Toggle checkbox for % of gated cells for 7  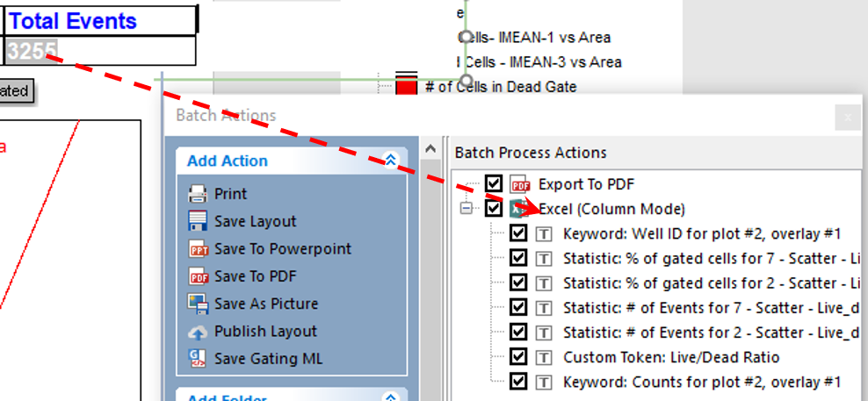tap(518, 258)
